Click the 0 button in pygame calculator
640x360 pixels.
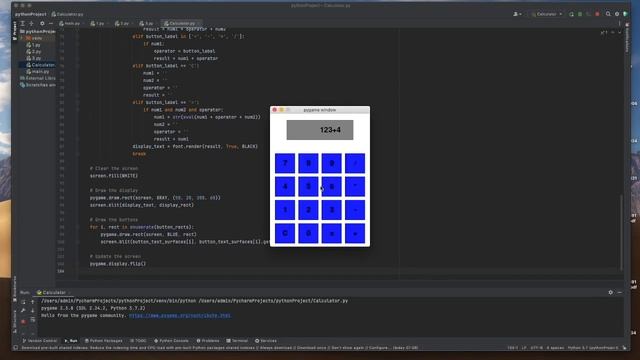click(308, 233)
